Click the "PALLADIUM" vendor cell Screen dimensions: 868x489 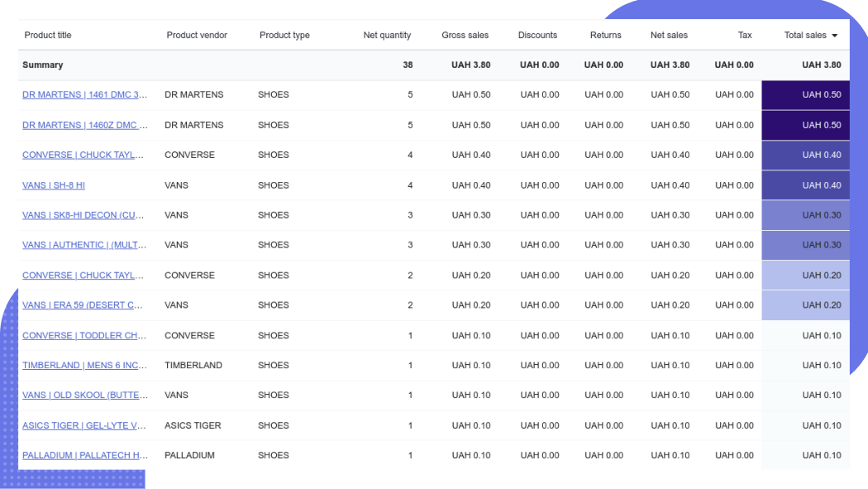[x=189, y=455]
